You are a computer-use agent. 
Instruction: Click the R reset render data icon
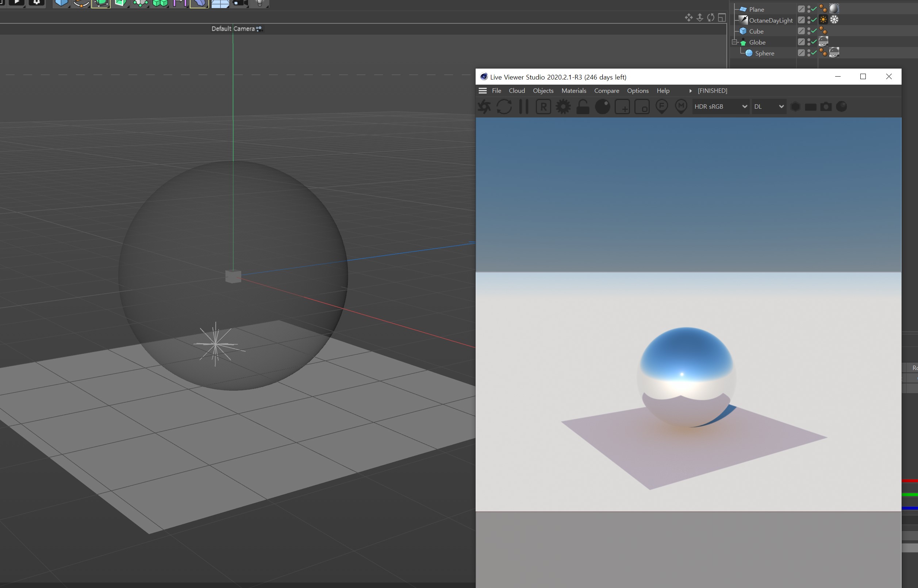coord(543,107)
